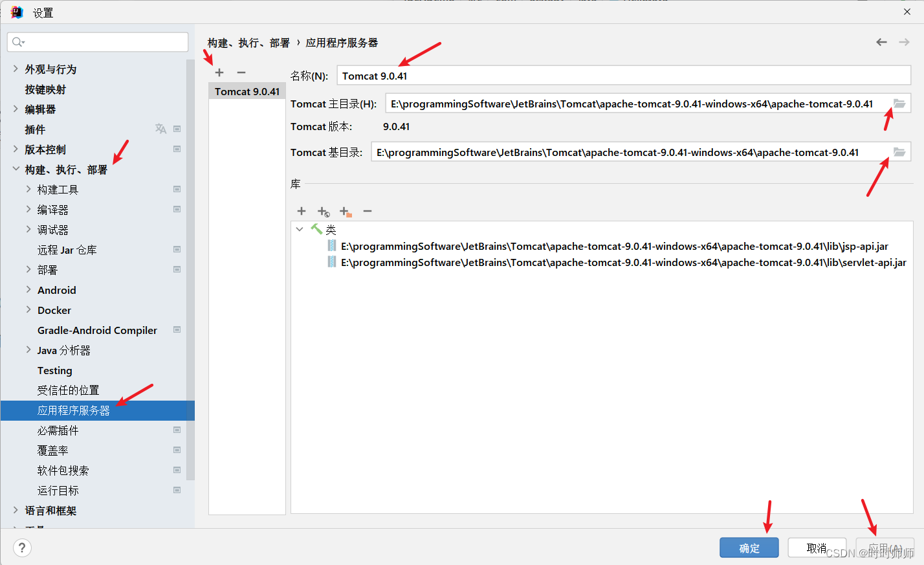Collapse the 构建、执行、部署 section
The image size is (924, 565).
point(16,169)
